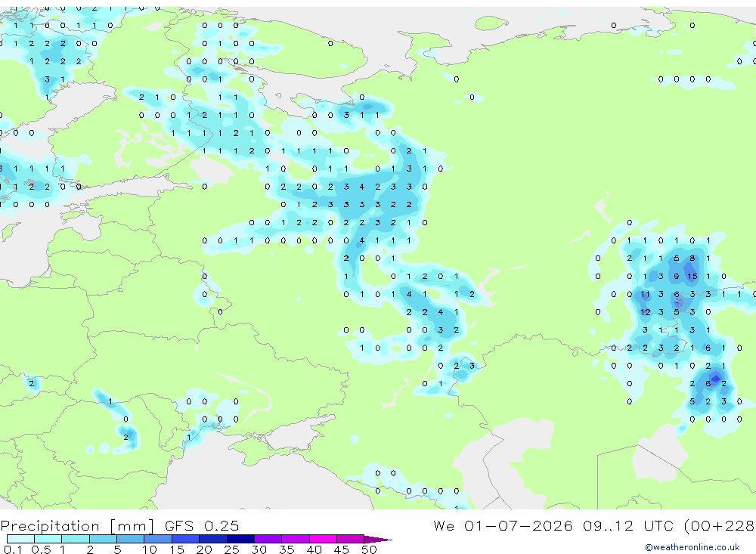Click the legend label '0.1'
The image size is (756, 554).
pos(13,549)
